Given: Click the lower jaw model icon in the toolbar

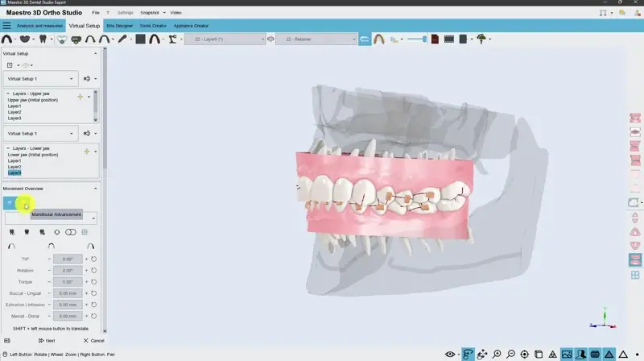Looking at the screenshot, I should point(25,39).
